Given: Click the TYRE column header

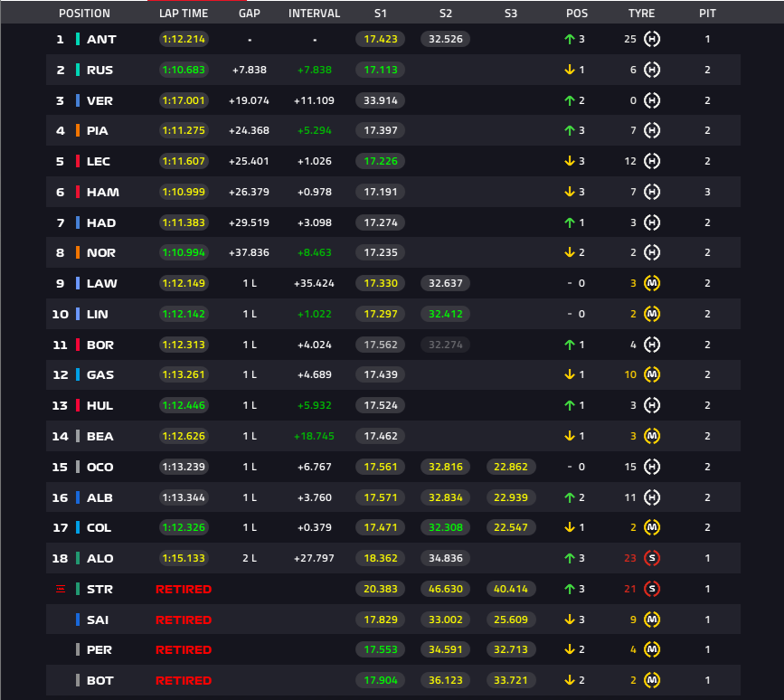Looking at the screenshot, I should tap(641, 14).
